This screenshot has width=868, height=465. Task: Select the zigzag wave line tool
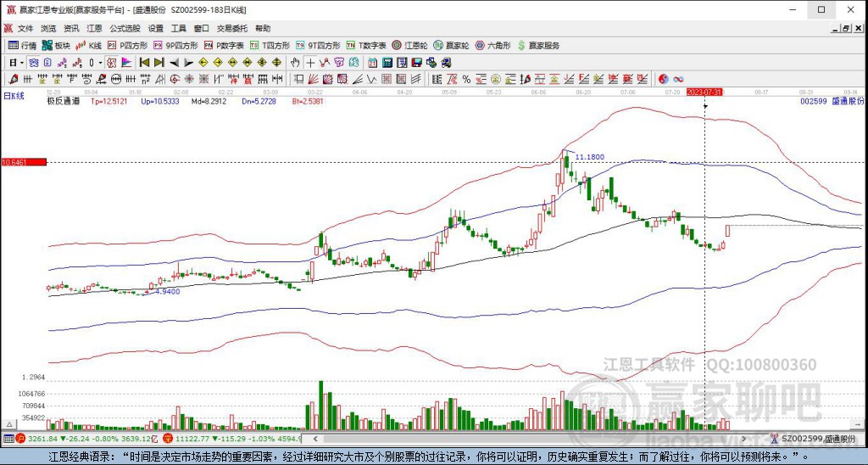[371, 79]
